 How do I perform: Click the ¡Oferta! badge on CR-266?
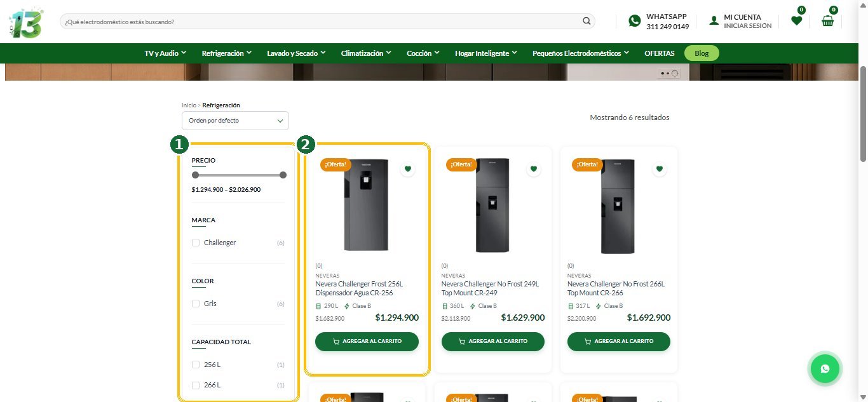[587, 164]
